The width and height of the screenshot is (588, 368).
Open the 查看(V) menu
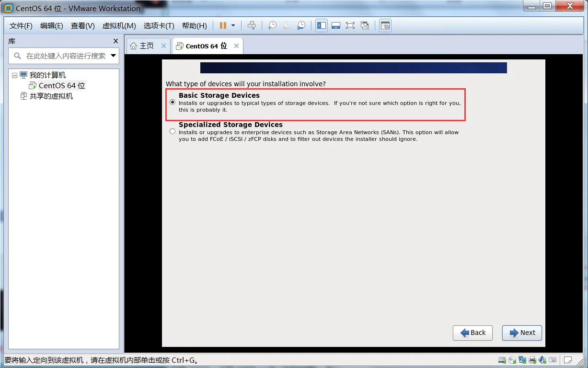(83, 26)
